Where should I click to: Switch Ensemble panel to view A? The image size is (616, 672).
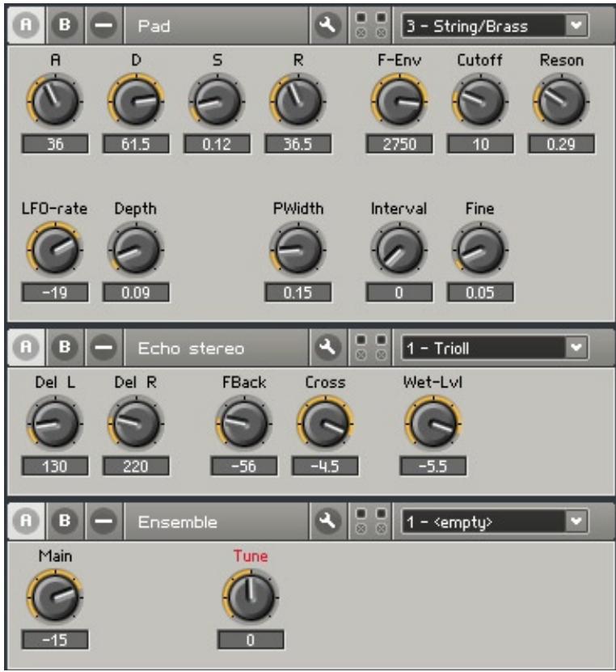pos(26,521)
